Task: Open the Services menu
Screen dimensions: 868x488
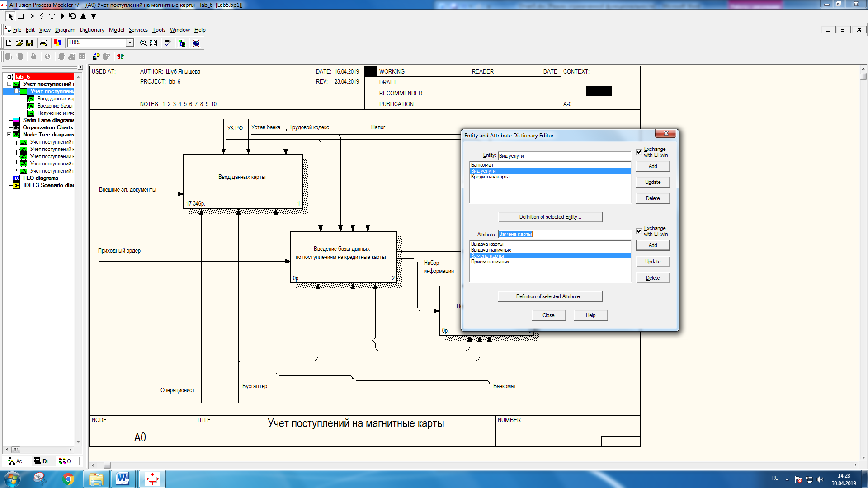Action: click(138, 30)
